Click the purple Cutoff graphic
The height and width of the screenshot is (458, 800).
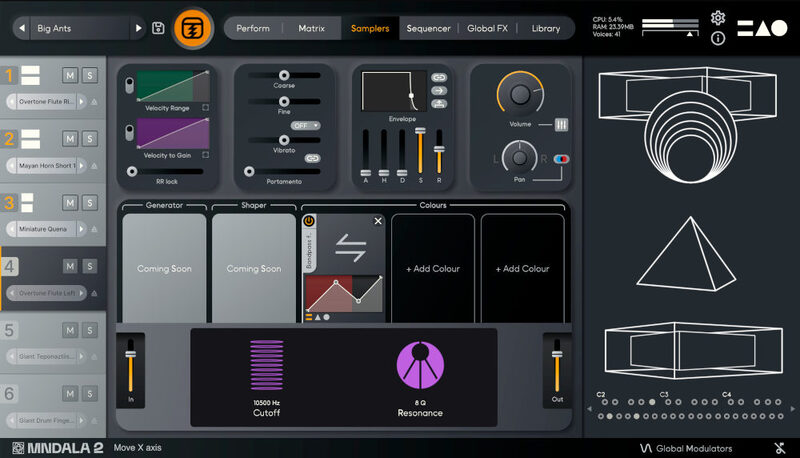266,365
